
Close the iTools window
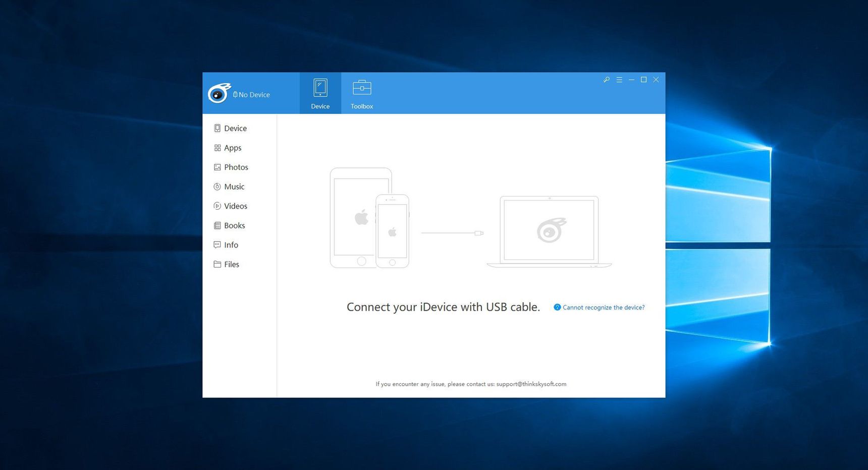656,80
